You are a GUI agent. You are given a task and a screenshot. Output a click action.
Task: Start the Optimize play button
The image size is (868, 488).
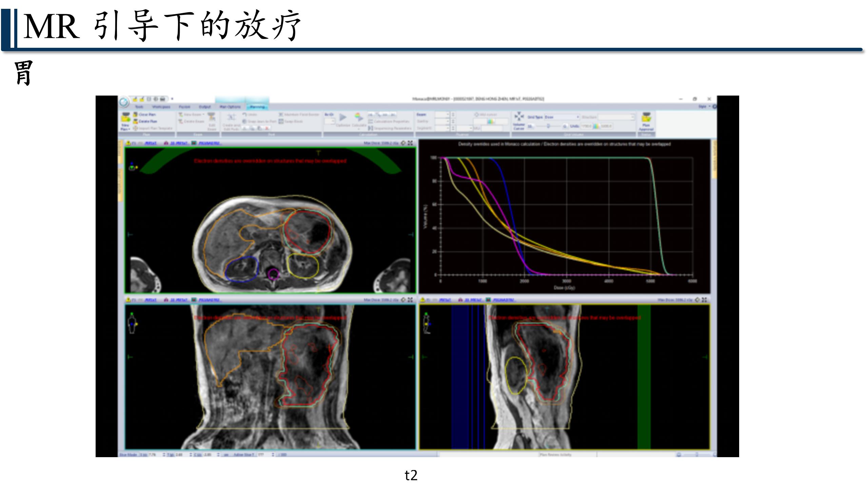343,117
